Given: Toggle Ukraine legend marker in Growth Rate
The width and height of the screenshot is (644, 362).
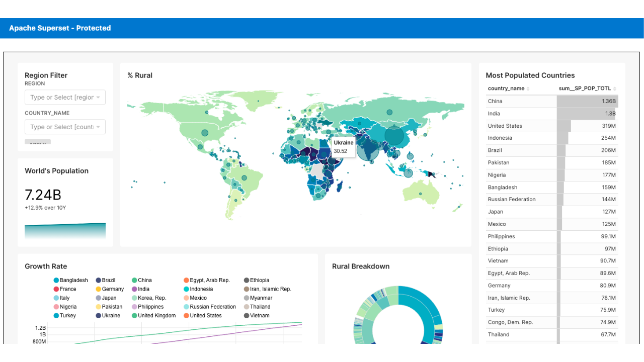Looking at the screenshot, I should [99, 316].
